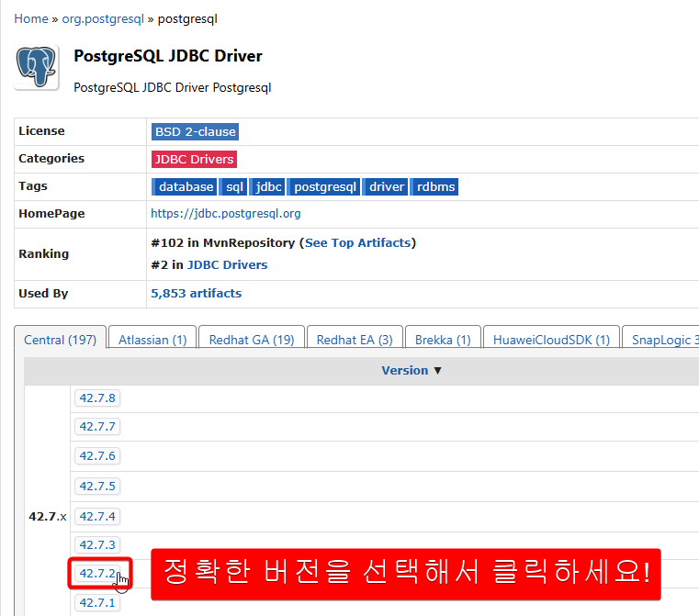Select the rdbms tag

434,186
